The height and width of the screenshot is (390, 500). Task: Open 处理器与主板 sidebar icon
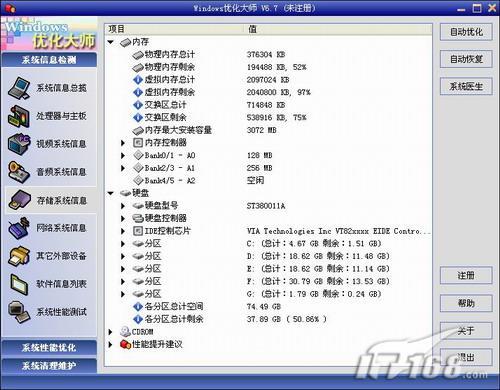pyautogui.click(x=19, y=116)
